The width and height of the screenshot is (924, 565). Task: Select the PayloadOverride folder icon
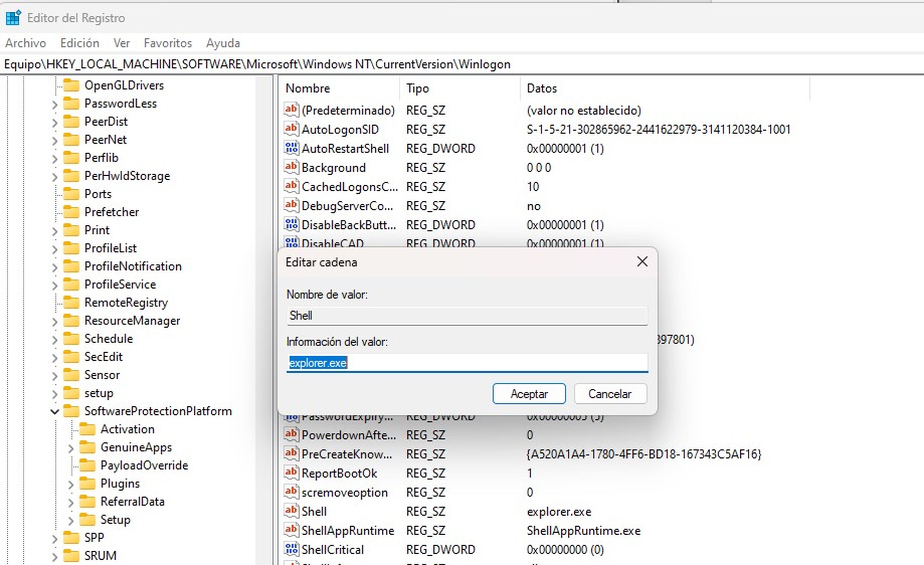[87, 465]
